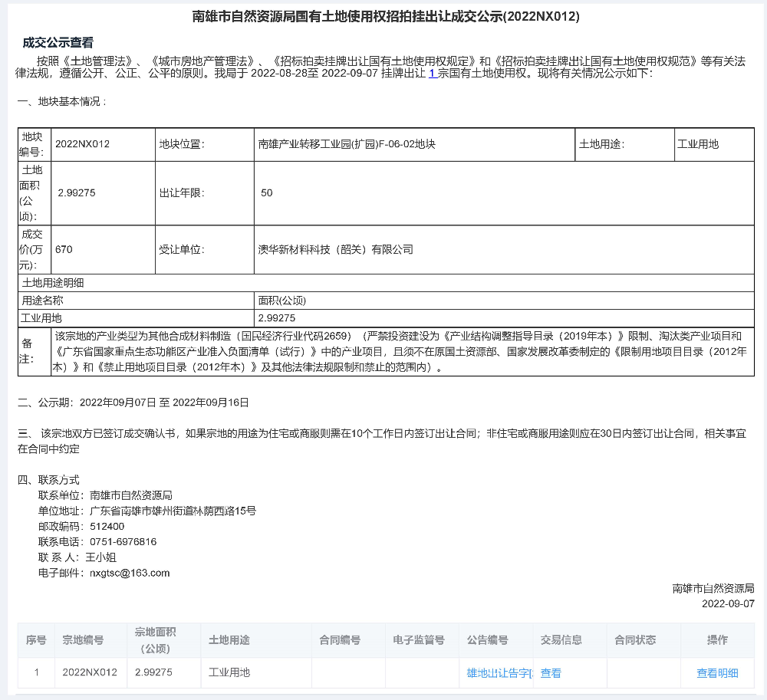Select the signature date 2022-09-07
Viewport: 767px width, 700px height.
[x=728, y=603]
